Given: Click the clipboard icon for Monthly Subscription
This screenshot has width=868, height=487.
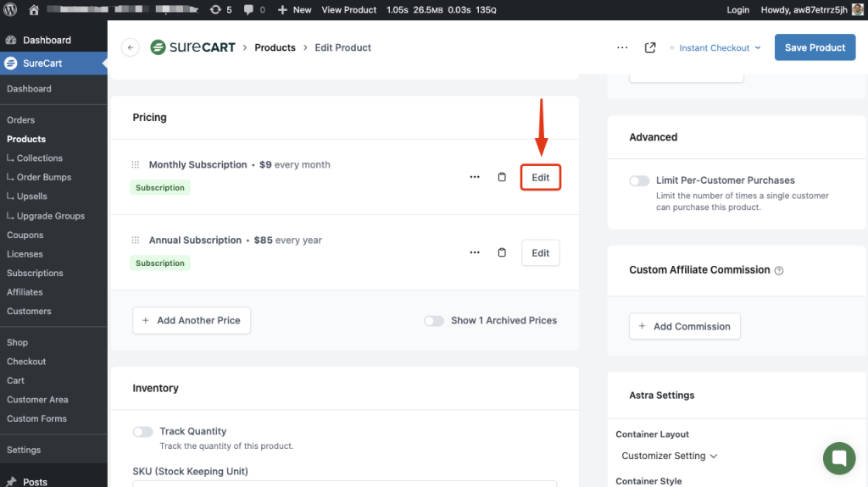Looking at the screenshot, I should tap(502, 177).
